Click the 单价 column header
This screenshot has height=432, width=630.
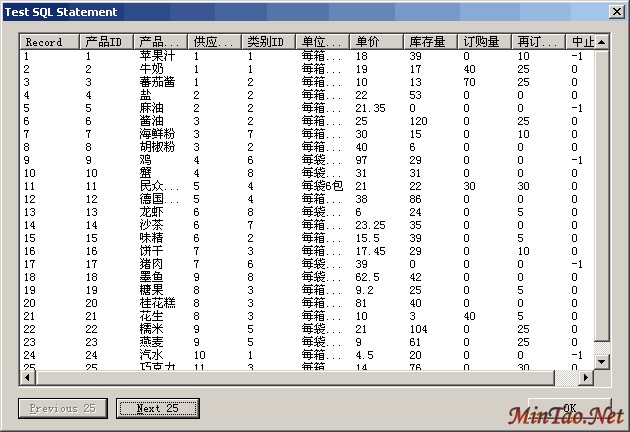coord(376,42)
